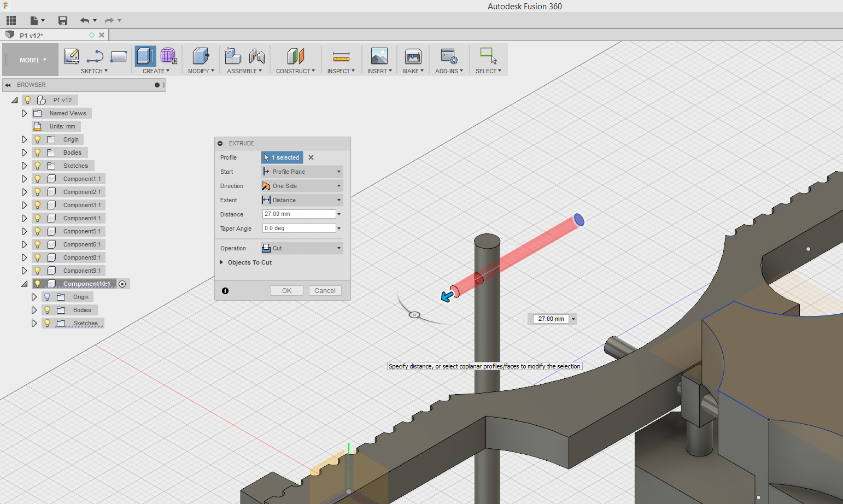843x504 pixels.
Task: Toggle visibility bulb of Component9:1
Action: click(37, 271)
